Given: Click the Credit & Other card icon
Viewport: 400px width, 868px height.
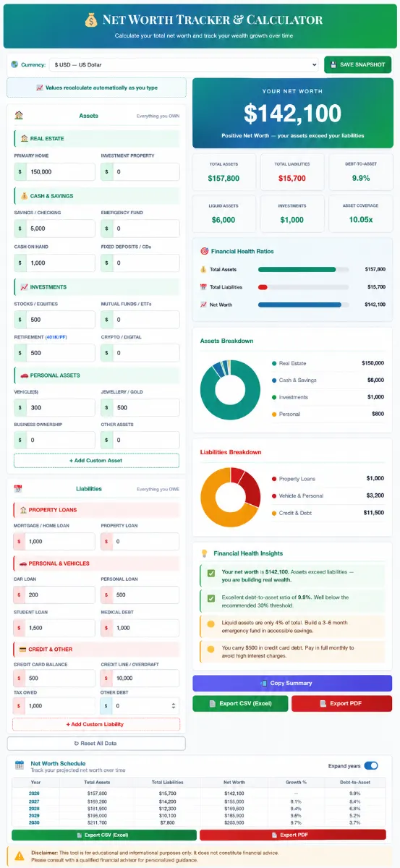Looking at the screenshot, I should 23,649.
